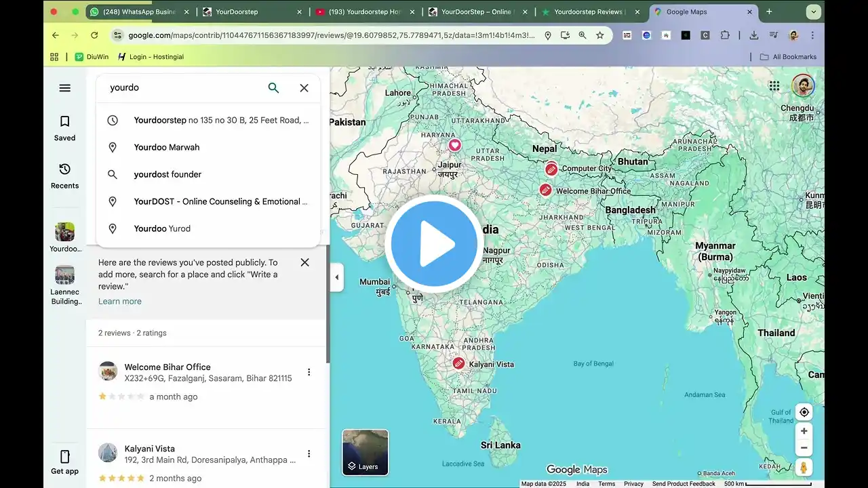Click the search magnifier icon

273,88
